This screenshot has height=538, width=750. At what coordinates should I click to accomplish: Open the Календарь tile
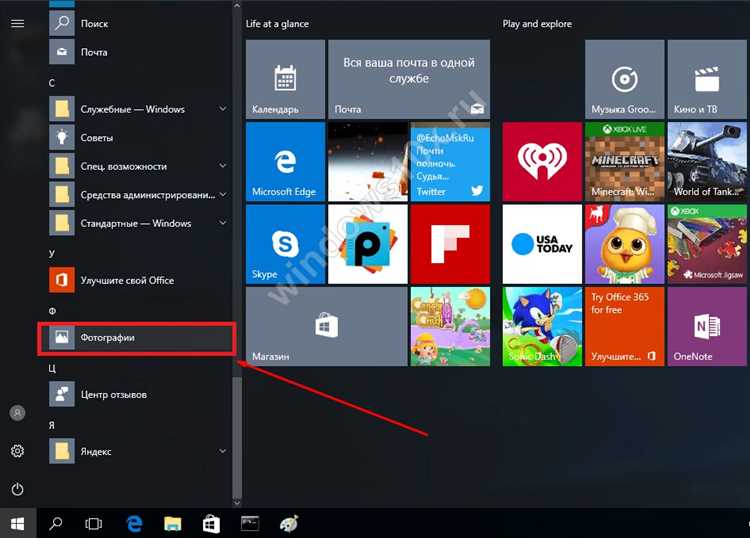(286, 79)
